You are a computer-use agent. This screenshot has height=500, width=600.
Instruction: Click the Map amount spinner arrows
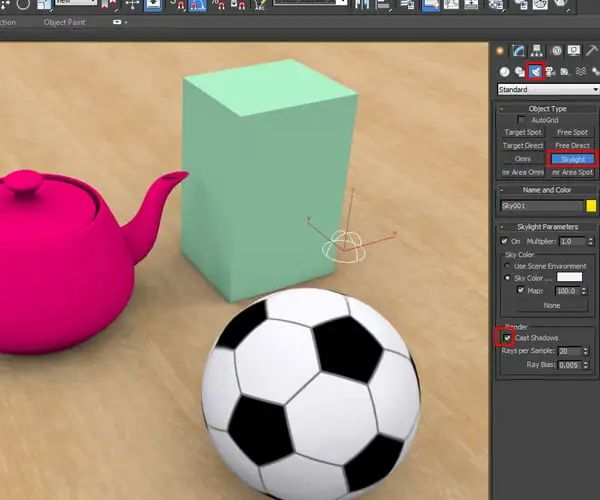(584, 291)
